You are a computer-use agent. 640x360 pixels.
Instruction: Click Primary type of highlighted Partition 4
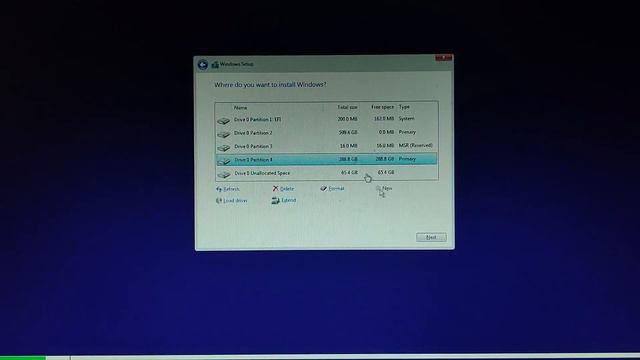407,159
